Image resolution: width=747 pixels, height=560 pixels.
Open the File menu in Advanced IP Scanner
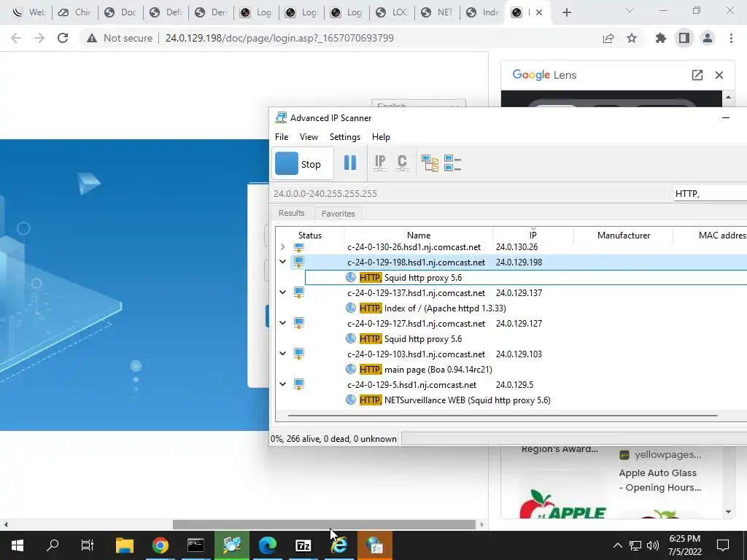[x=282, y=137]
